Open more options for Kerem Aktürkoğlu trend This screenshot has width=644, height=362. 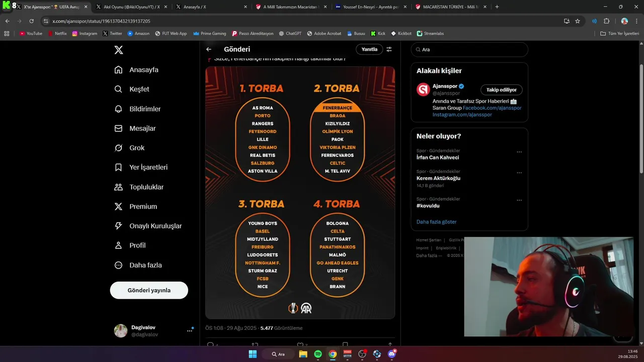click(x=519, y=172)
